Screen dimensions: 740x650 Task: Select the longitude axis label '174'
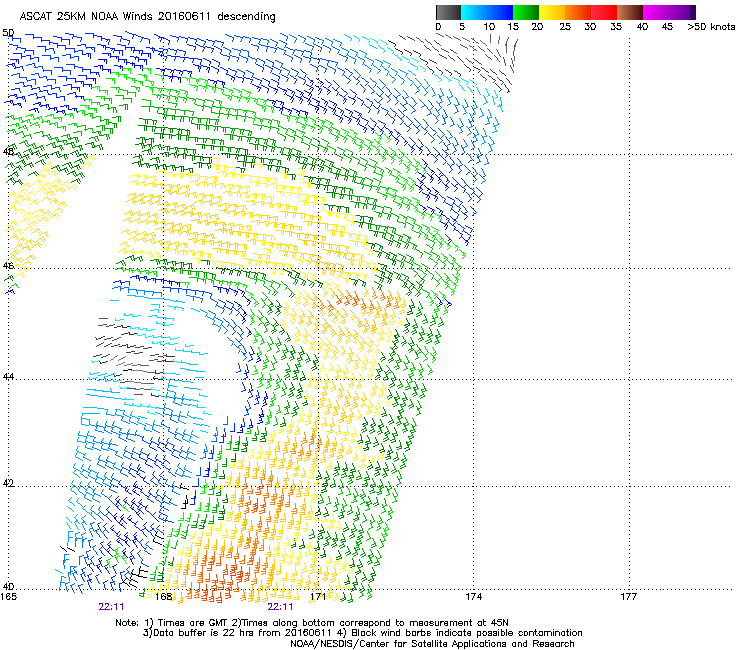pos(473,597)
